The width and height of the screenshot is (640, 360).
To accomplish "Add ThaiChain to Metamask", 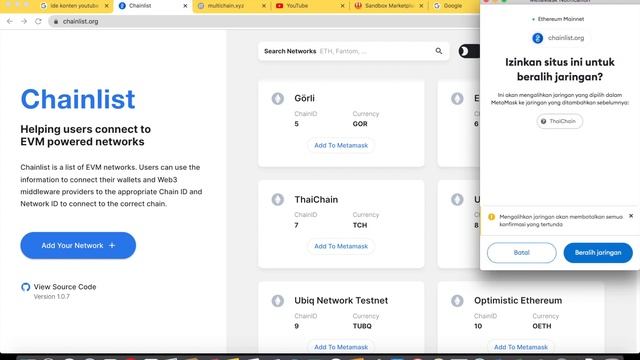I will pyautogui.click(x=341, y=246).
